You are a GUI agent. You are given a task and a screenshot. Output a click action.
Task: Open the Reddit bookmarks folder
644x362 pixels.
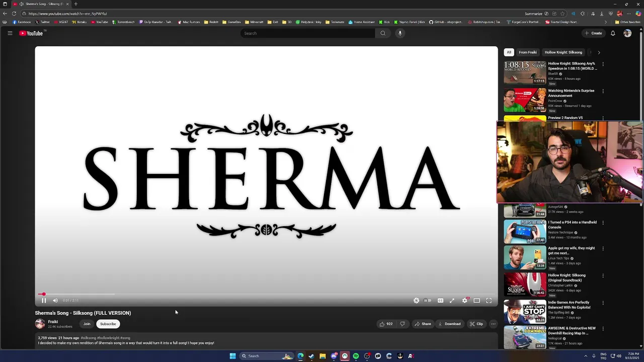tap(211, 22)
